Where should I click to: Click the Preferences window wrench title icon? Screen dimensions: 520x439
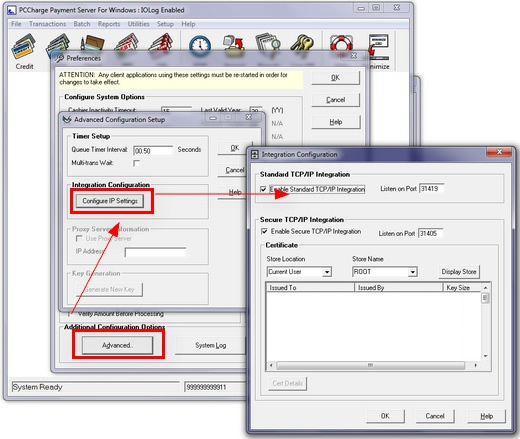(x=59, y=58)
